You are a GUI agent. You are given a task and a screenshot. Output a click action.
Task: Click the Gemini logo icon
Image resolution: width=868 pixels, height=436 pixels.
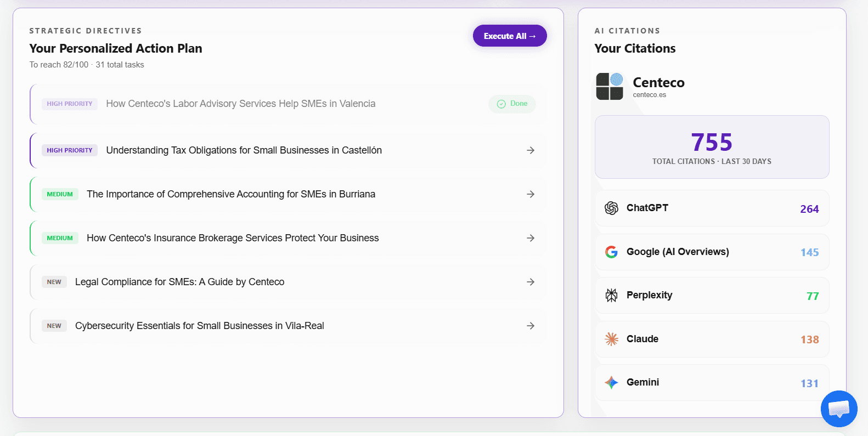[611, 382]
